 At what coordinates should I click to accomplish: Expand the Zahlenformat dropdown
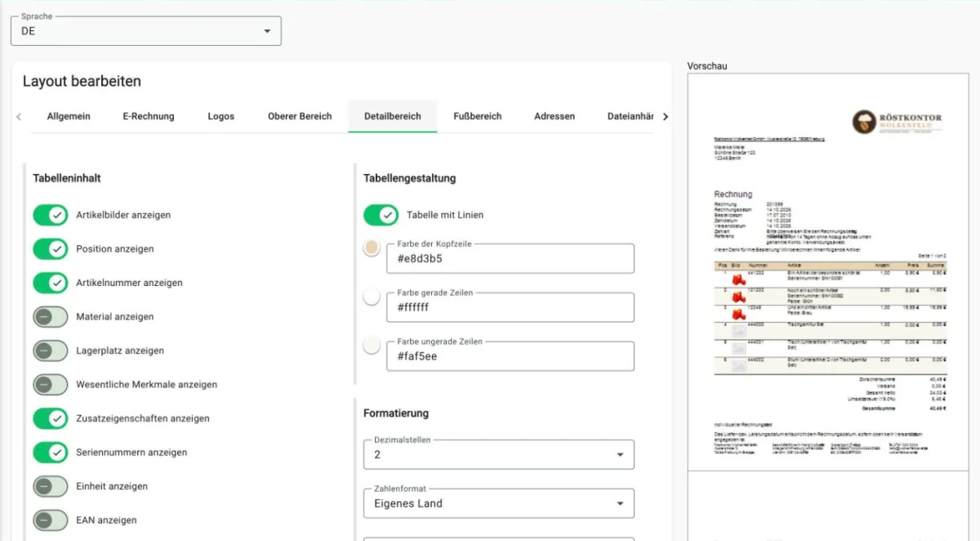coord(498,503)
